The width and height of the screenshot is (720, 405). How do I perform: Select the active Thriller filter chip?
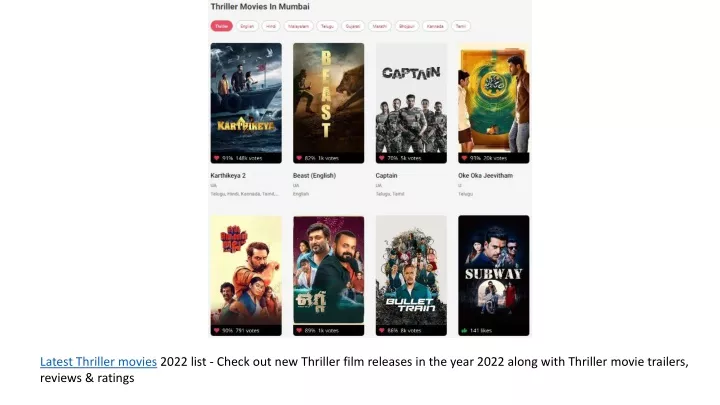point(222,26)
